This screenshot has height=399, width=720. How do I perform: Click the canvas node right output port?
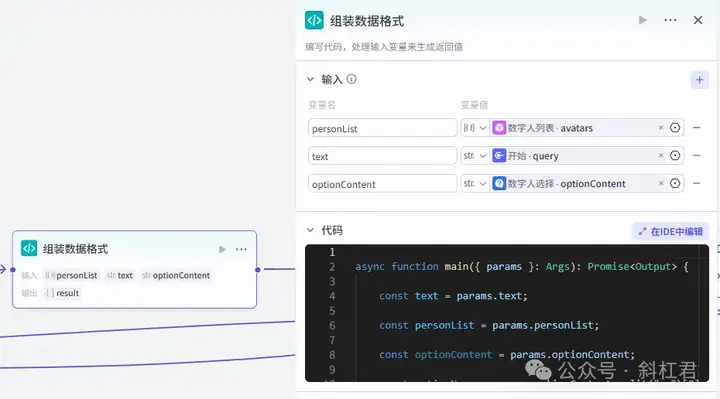click(x=258, y=270)
